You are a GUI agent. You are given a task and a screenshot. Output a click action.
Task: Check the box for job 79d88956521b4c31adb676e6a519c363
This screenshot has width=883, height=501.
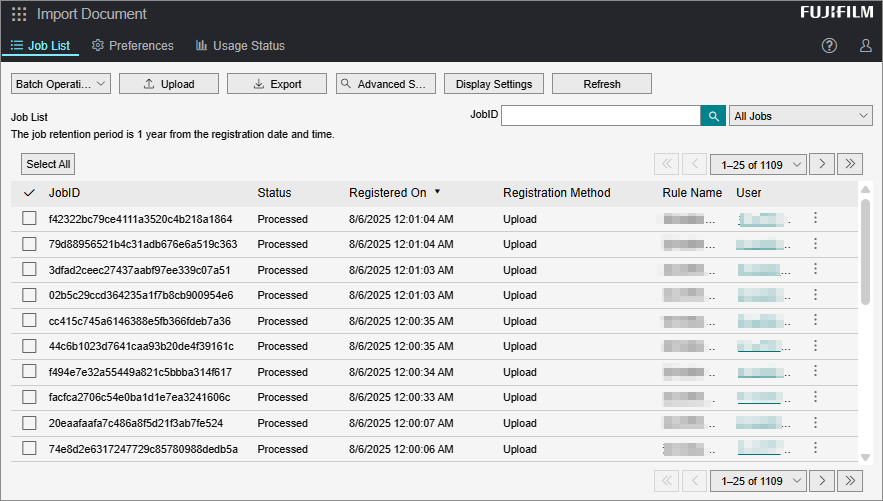[x=29, y=244]
